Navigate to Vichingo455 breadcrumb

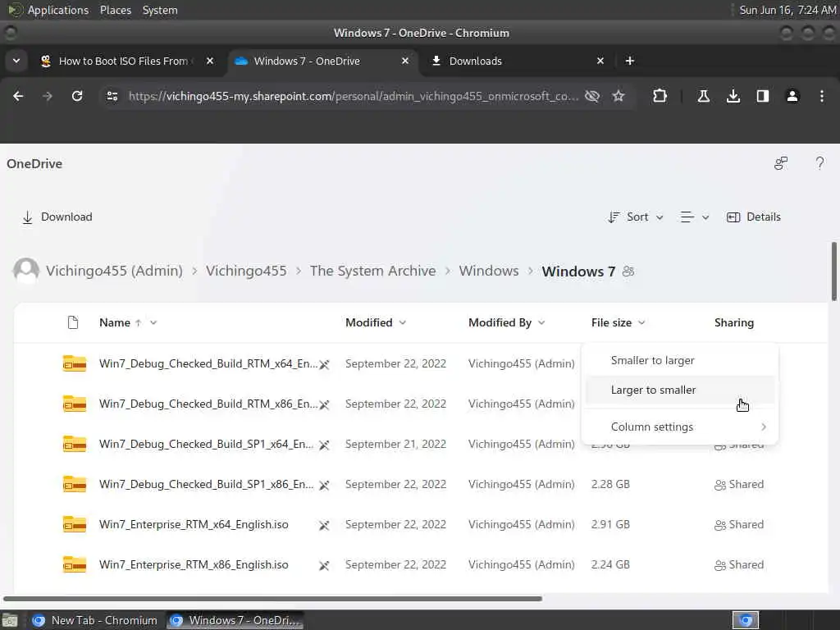[x=246, y=271]
